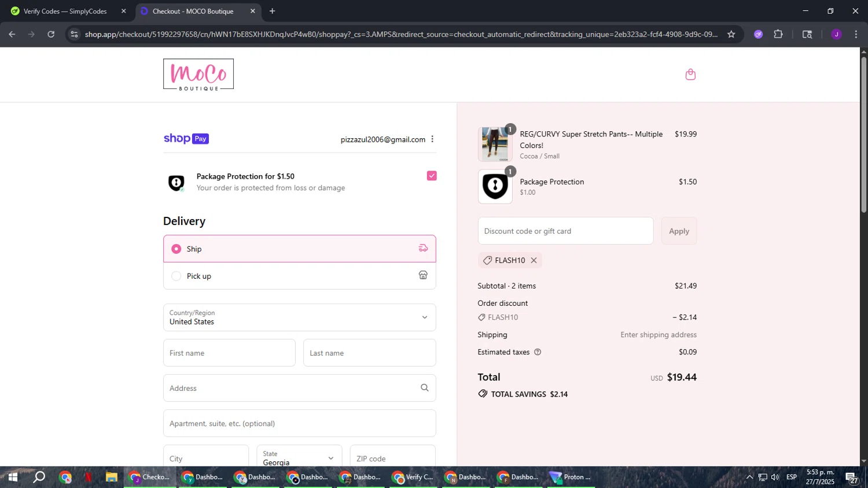The height and width of the screenshot is (488, 868).
Task: Reload the checkout page
Action: [51, 34]
